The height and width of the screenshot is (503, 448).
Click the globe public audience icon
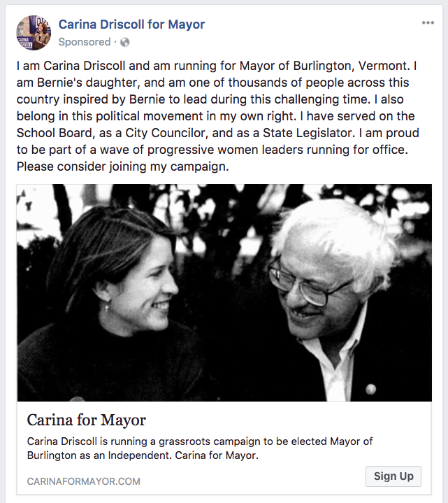tap(125, 42)
